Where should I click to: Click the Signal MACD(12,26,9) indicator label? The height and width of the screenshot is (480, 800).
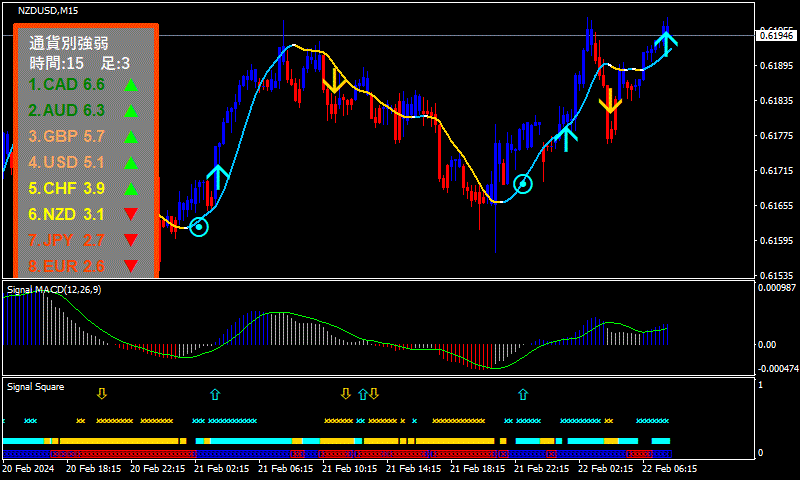pyautogui.click(x=54, y=289)
